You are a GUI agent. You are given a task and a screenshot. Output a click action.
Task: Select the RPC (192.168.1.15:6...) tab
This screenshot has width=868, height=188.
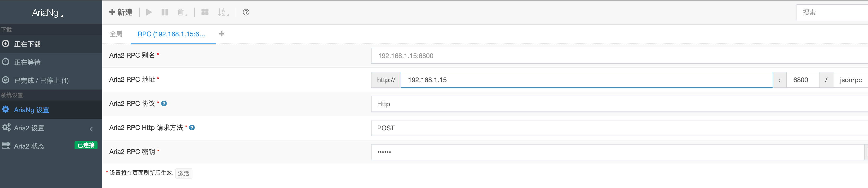point(172,34)
